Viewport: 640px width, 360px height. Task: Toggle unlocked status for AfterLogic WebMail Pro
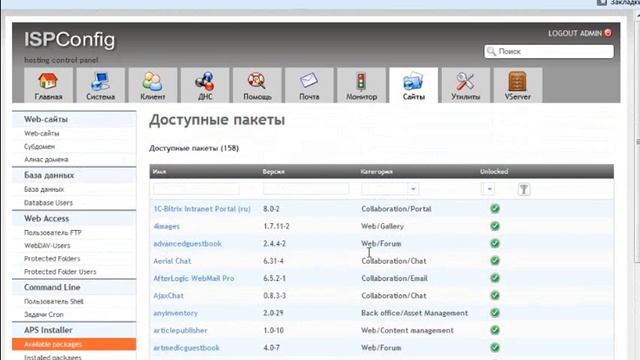click(x=495, y=278)
